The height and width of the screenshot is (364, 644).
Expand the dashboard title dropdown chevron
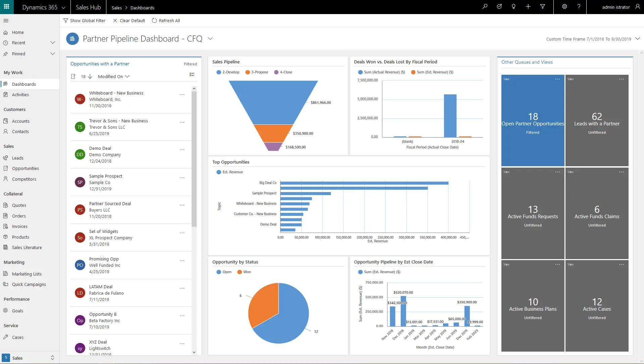pos(210,39)
